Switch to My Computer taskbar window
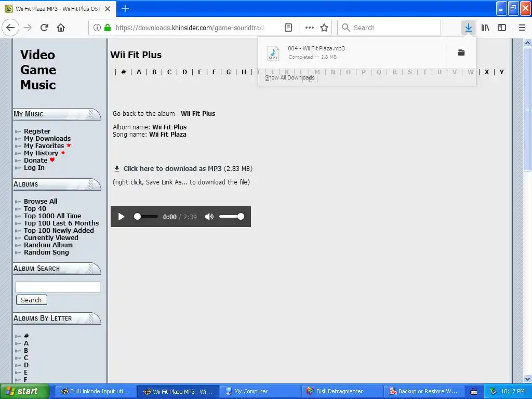 pyautogui.click(x=260, y=392)
